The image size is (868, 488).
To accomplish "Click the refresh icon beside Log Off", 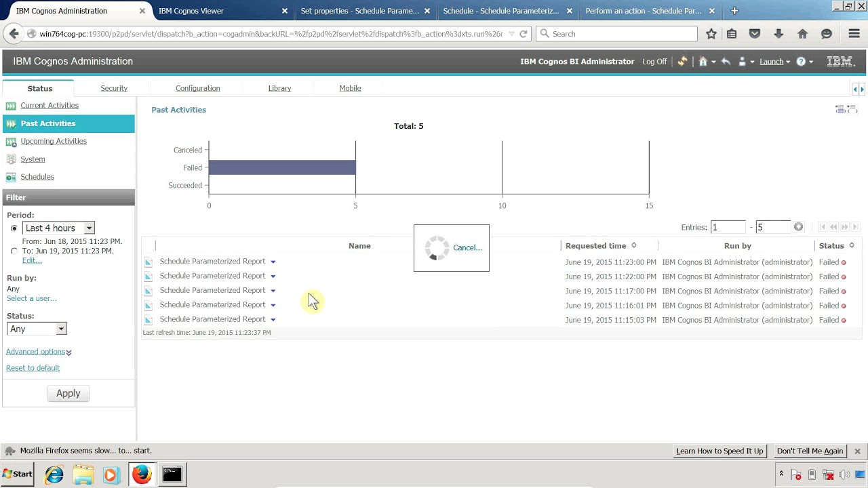I will coord(682,62).
